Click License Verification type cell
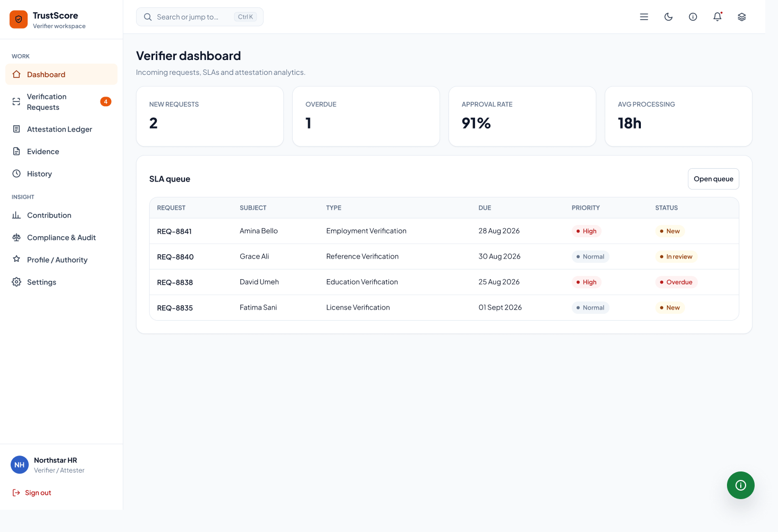Screen dimensions: 778x532 pyautogui.click(x=358, y=307)
